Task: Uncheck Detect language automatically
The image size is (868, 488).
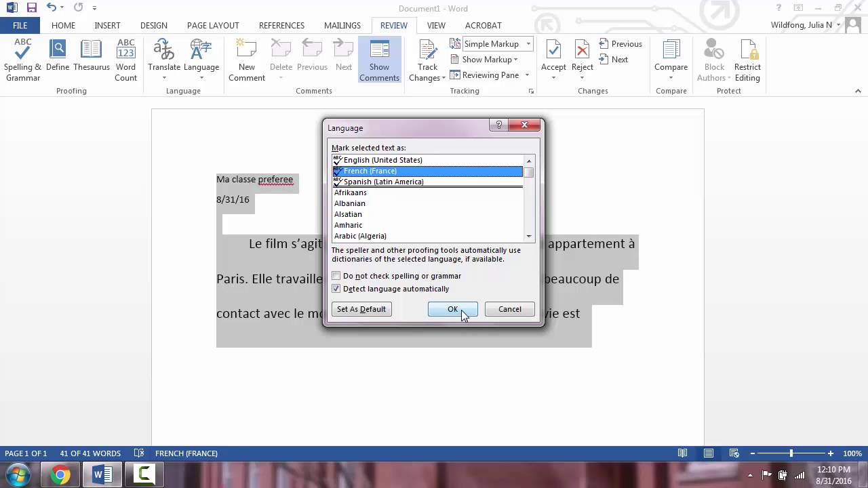Action: (x=336, y=289)
